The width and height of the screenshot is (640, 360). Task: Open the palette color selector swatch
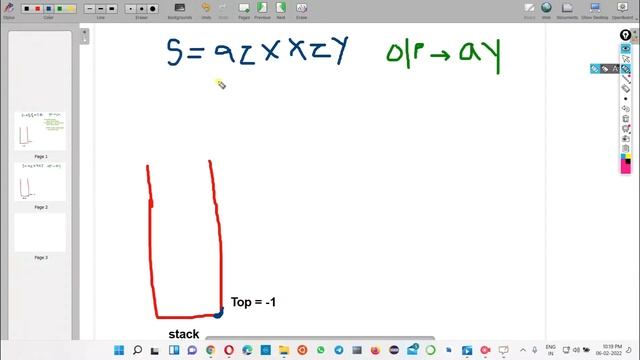click(x=625, y=164)
